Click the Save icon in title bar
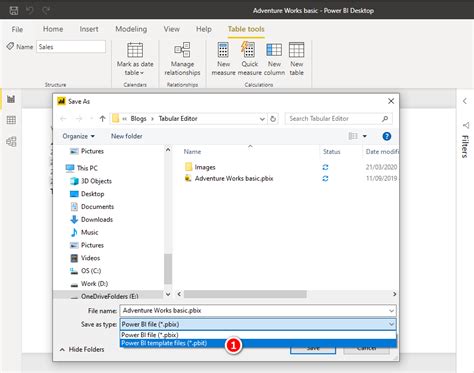 point(14,10)
